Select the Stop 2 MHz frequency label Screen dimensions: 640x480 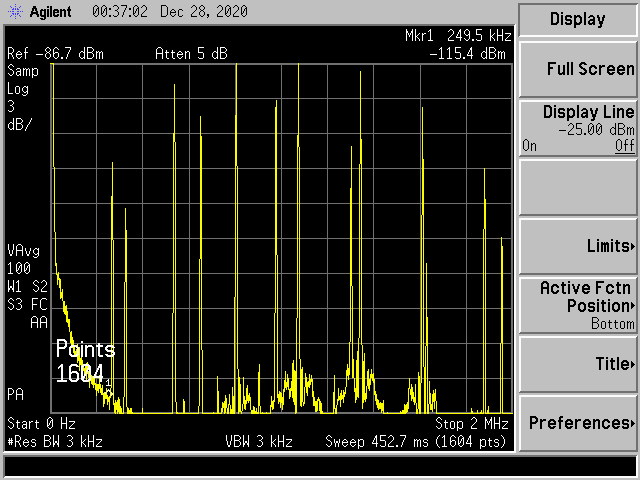(x=472, y=424)
